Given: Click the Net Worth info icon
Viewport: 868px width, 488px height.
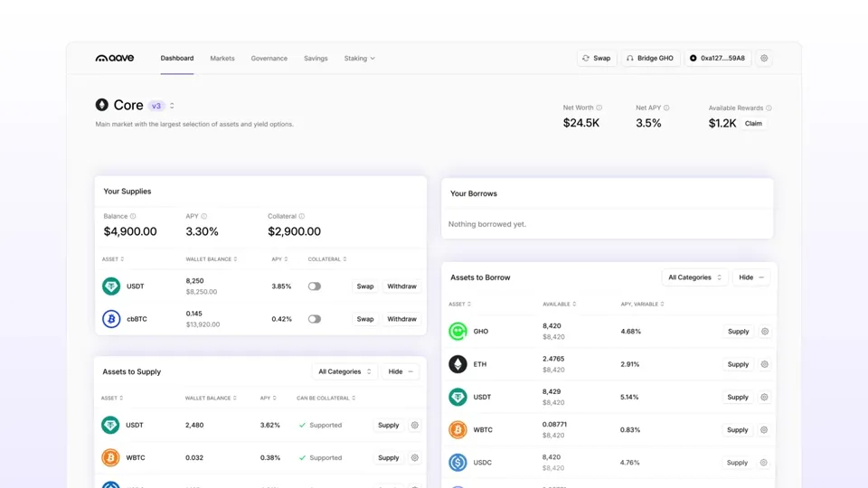Looking at the screenshot, I should click(x=599, y=108).
